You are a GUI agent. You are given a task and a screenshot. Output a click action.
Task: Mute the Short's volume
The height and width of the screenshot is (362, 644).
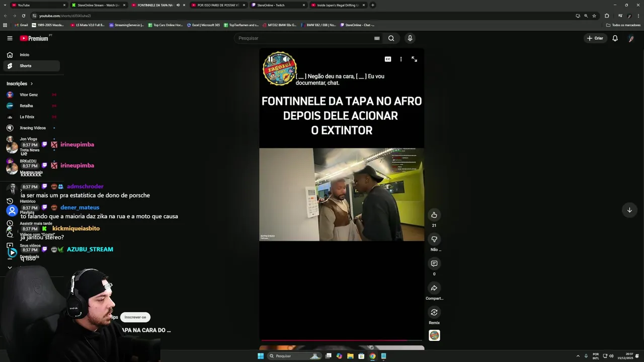pos(286,59)
